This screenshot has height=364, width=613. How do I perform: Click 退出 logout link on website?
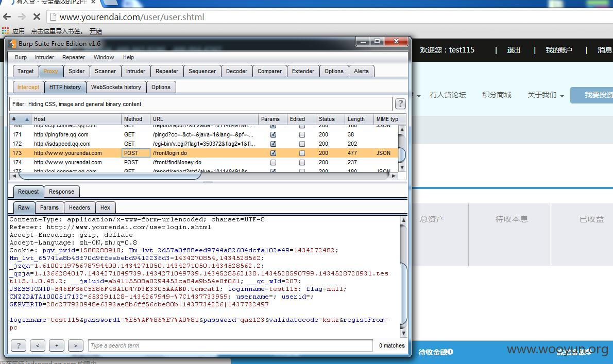point(513,50)
